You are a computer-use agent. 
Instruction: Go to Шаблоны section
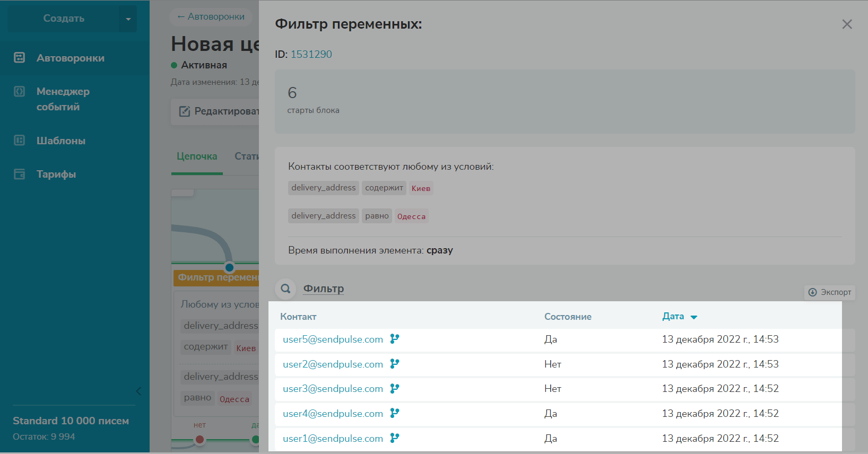point(60,141)
